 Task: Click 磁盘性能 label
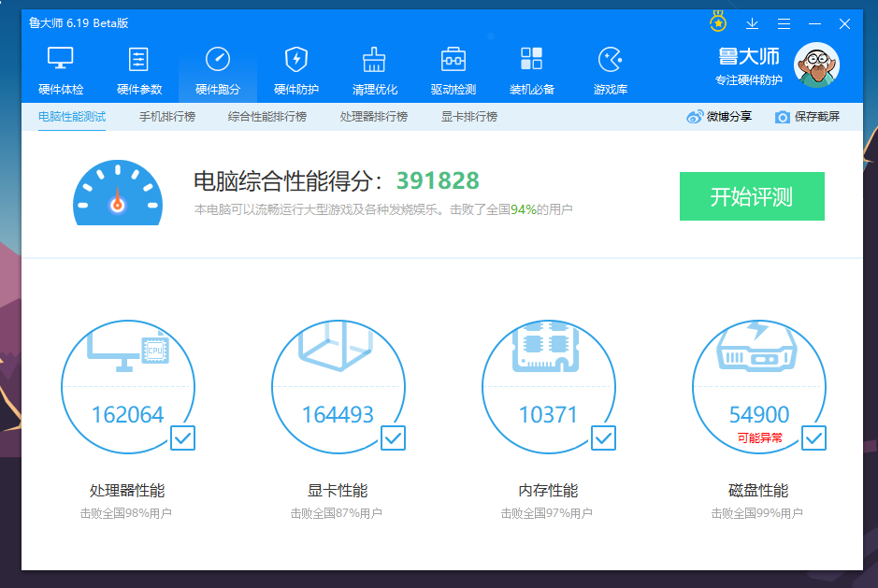pyautogui.click(x=758, y=491)
